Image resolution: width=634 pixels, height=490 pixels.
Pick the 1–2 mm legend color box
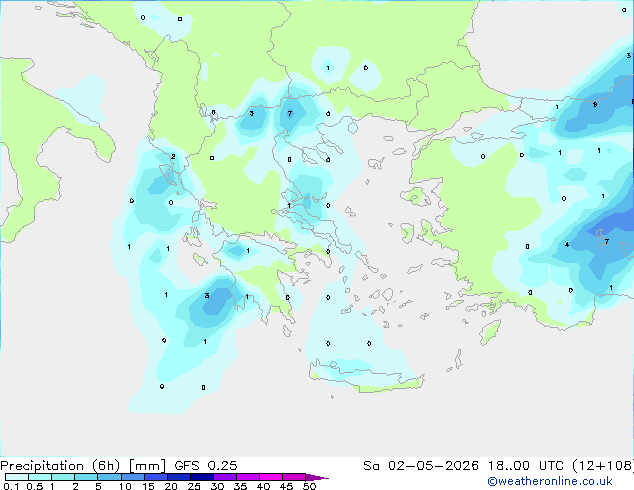click(63, 477)
